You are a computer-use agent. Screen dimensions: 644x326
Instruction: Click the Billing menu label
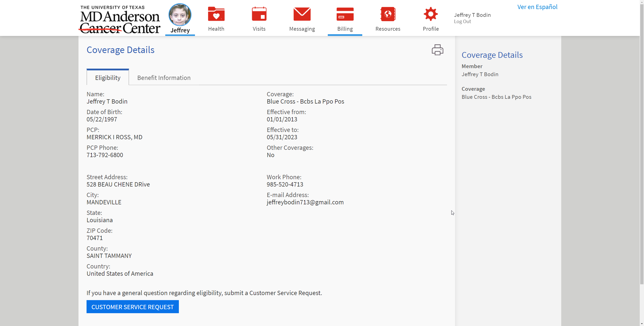tap(345, 29)
